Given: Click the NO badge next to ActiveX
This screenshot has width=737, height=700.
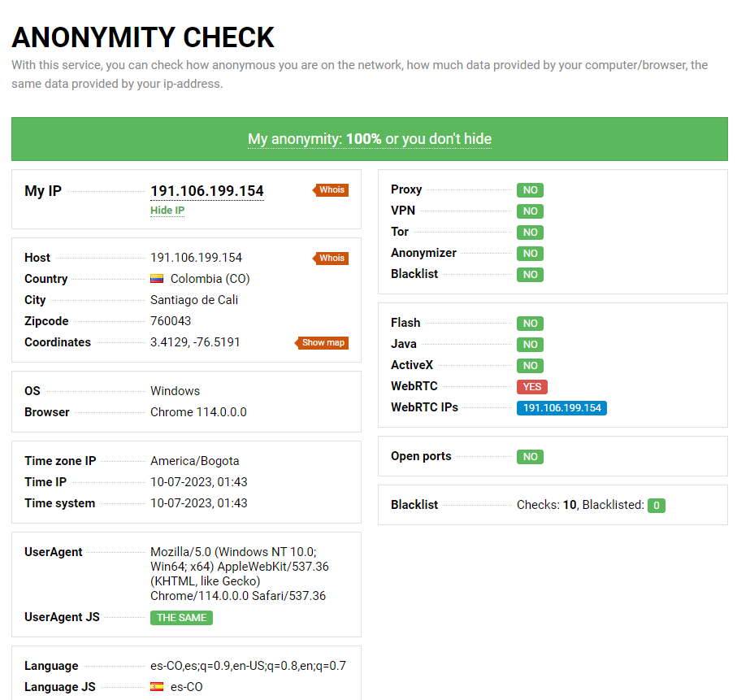Looking at the screenshot, I should [x=530, y=366].
